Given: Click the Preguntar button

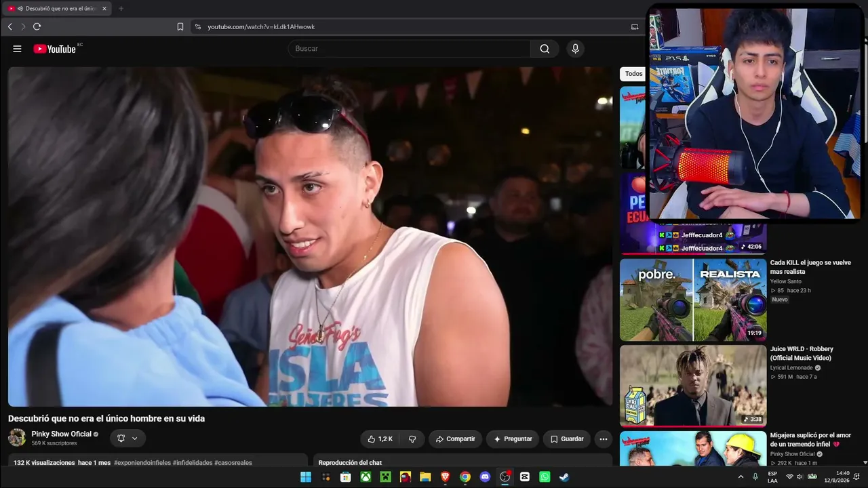Looking at the screenshot, I should click(513, 439).
